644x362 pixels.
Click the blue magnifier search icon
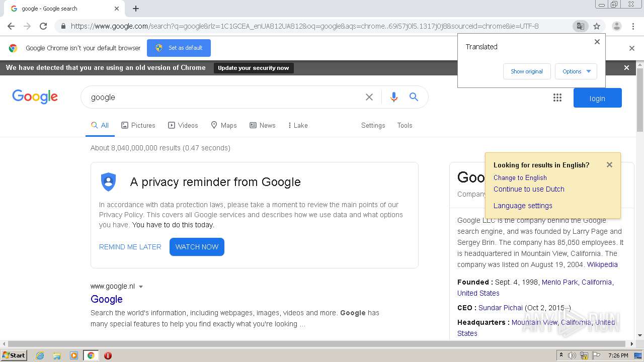(x=414, y=97)
